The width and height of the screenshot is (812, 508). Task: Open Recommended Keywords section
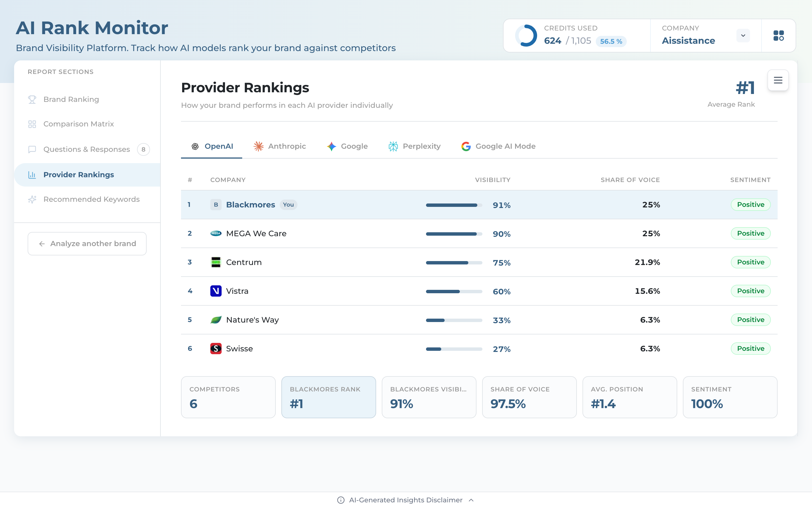(x=87, y=199)
